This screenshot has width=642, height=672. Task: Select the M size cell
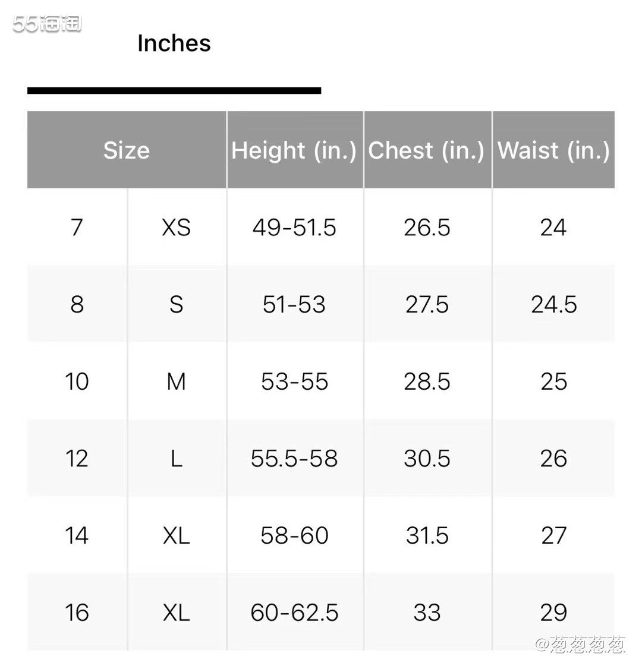pyautogui.click(x=177, y=381)
